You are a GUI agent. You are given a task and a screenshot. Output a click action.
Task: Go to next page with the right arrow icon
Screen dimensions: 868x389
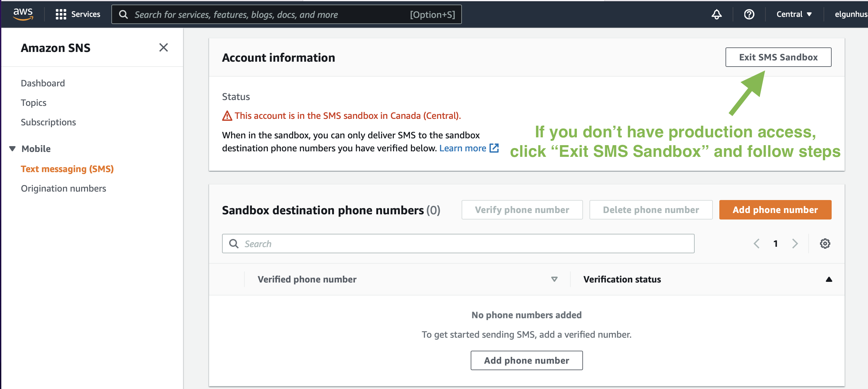tap(795, 244)
